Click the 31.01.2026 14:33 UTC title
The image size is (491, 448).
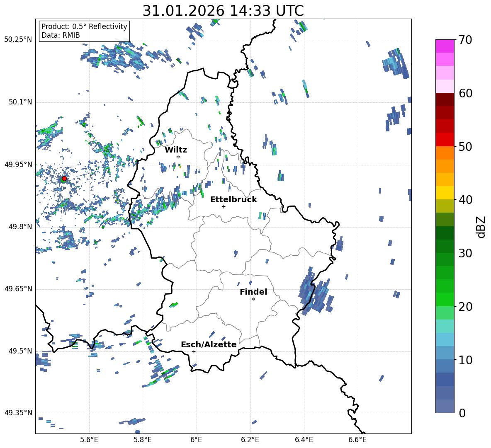(223, 10)
